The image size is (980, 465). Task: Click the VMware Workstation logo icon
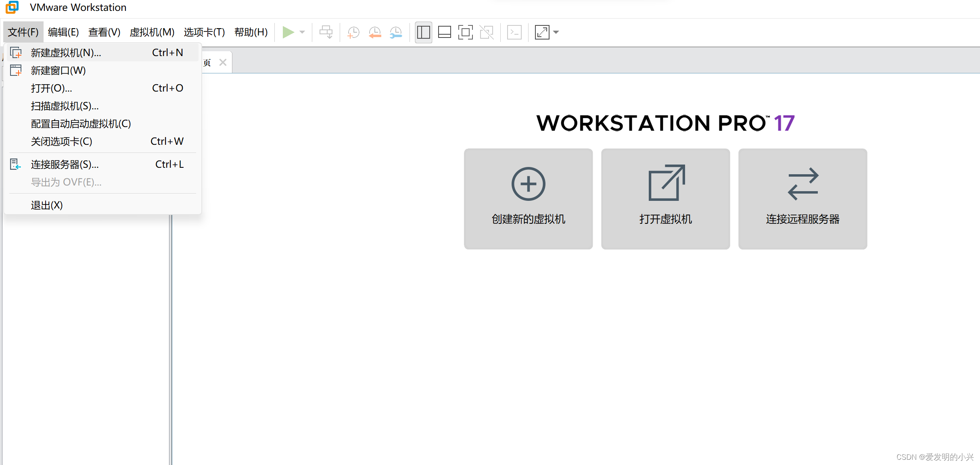pyautogui.click(x=12, y=7)
